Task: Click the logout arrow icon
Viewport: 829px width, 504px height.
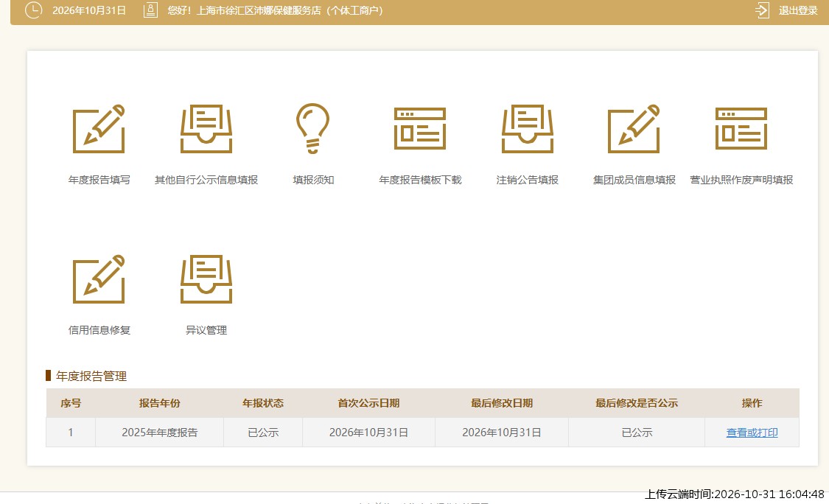Action: (x=762, y=10)
